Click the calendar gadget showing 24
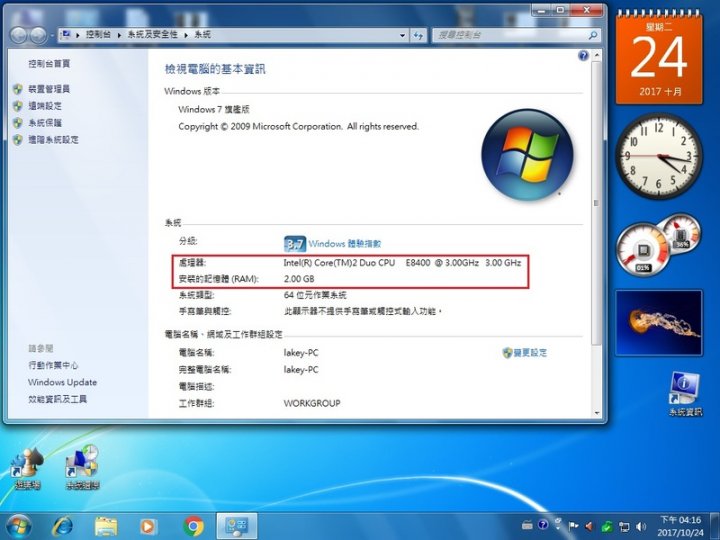The image size is (720, 540). [659, 57]
